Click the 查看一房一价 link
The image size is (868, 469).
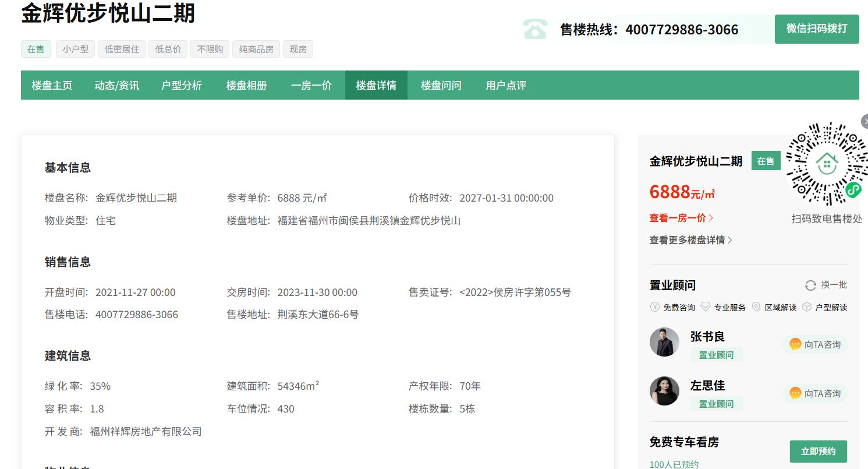[681, 218]
